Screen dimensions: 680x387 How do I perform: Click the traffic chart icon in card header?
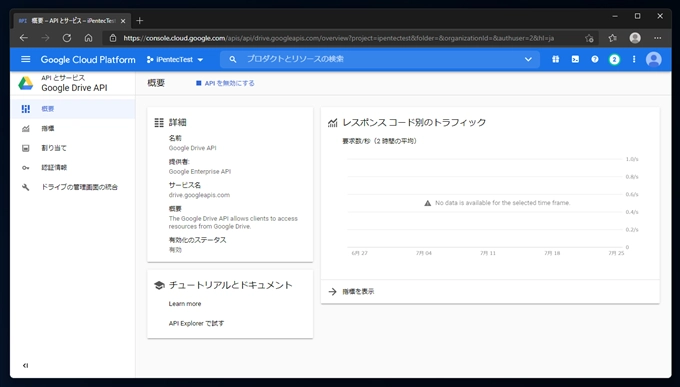point(333,123)
